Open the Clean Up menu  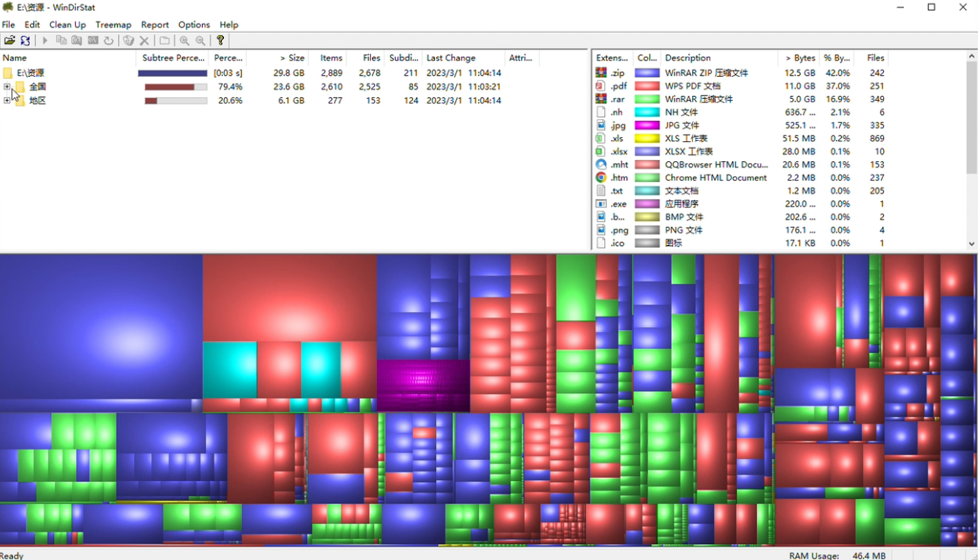tap(67, 25)
